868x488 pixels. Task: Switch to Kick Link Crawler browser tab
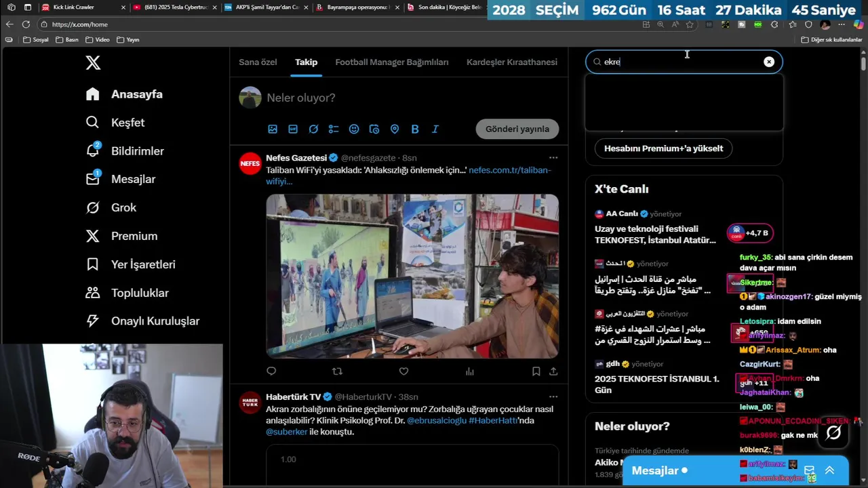(83, 7)
